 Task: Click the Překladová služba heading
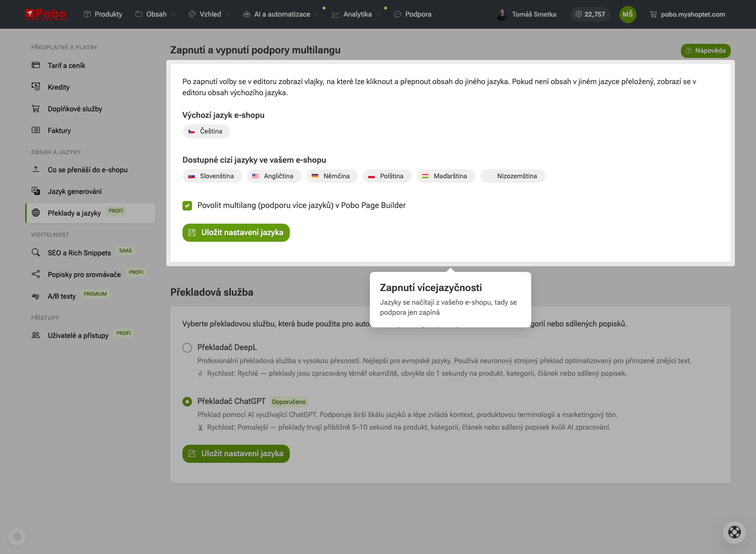[x=212, y=292]
